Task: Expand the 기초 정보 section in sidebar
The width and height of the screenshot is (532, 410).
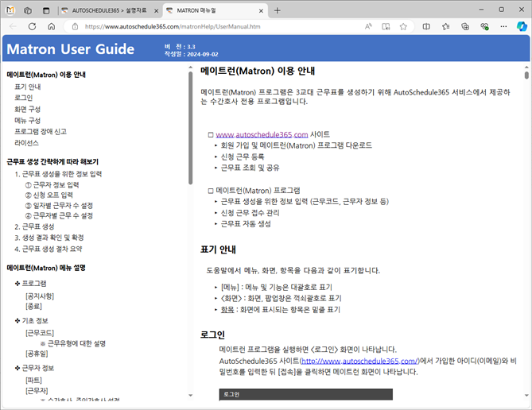Action: (17, 321)
